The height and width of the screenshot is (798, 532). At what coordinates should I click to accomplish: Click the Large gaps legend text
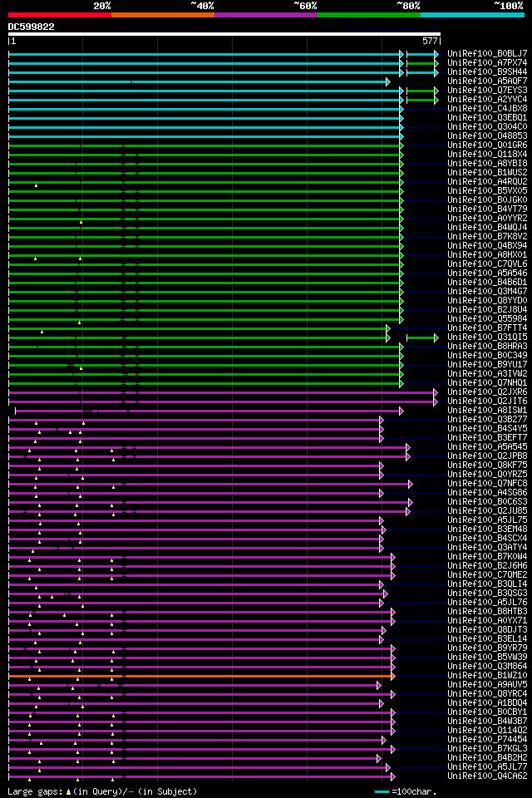point(102,791)
